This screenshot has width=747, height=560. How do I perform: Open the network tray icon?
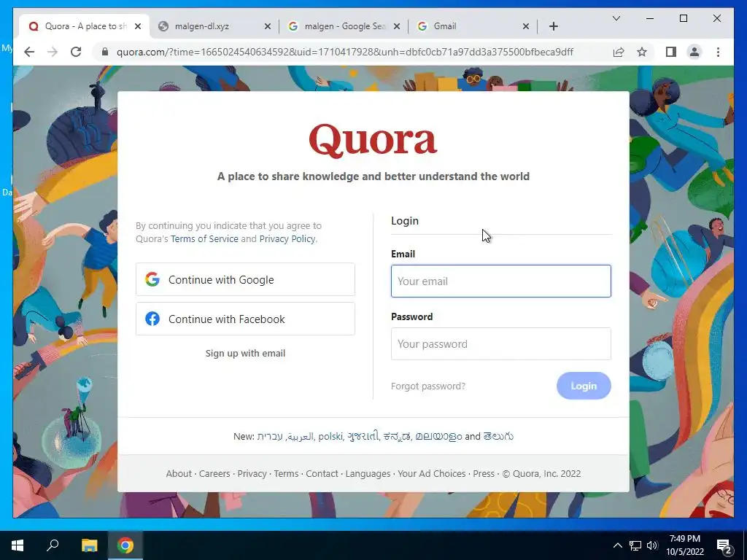click(635, 545)
